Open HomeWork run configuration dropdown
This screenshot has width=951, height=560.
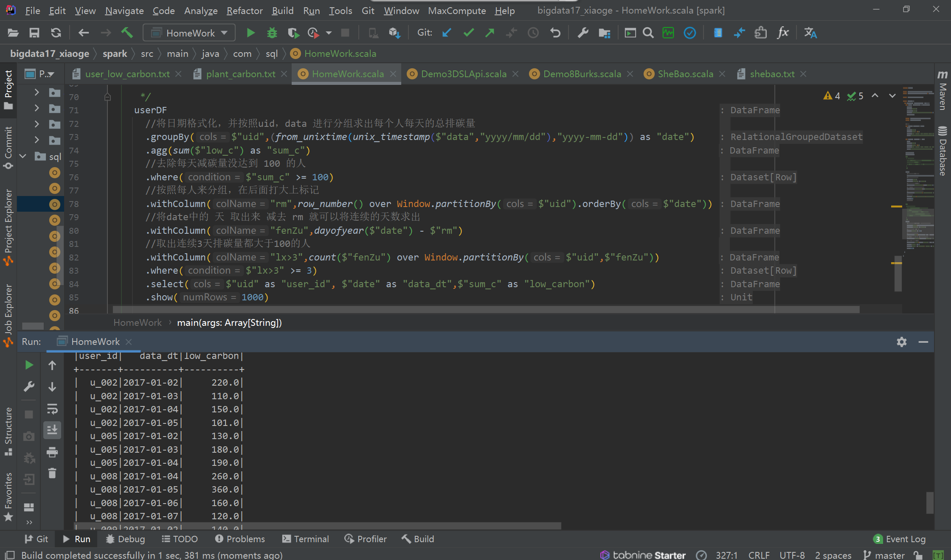click(189, 33)
